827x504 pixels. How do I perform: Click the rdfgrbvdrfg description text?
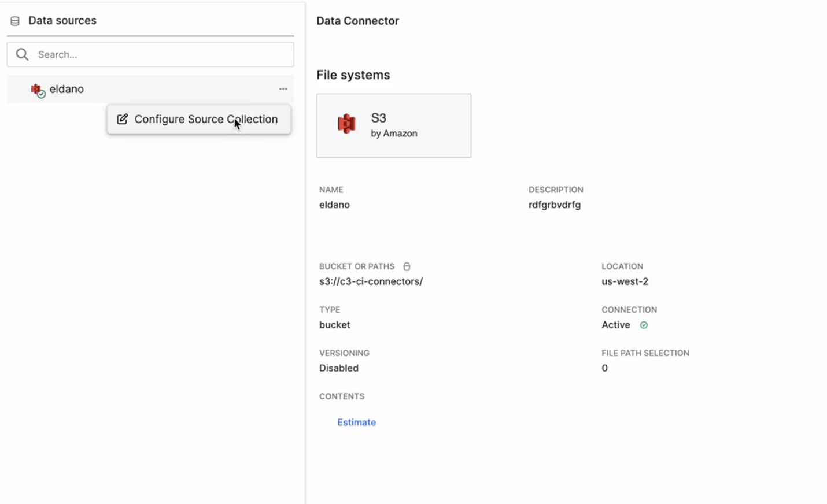(554, 205)
